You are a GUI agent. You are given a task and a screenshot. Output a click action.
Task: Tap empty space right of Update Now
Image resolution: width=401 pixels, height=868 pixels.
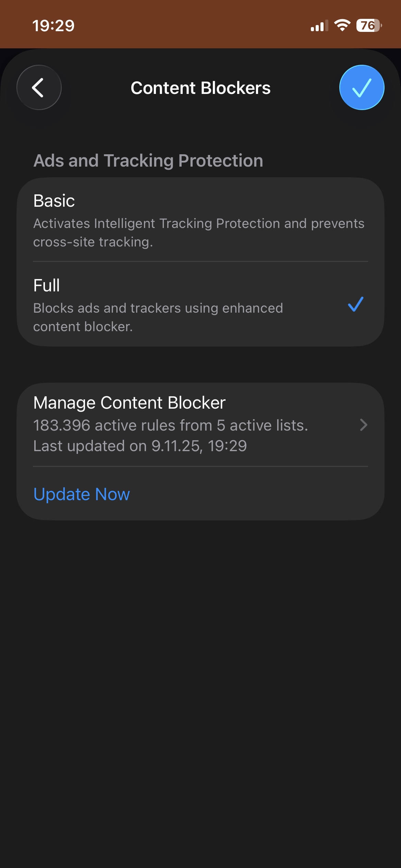257,494
